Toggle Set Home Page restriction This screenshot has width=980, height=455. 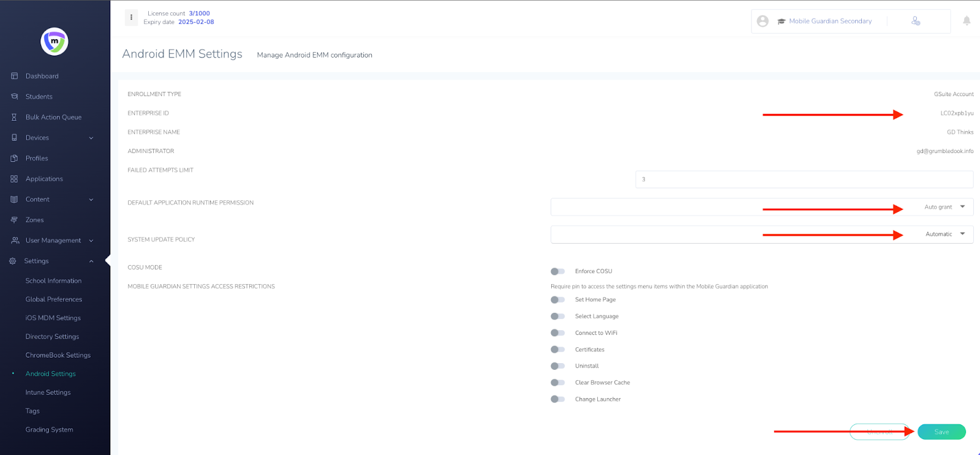coord(557,300)
